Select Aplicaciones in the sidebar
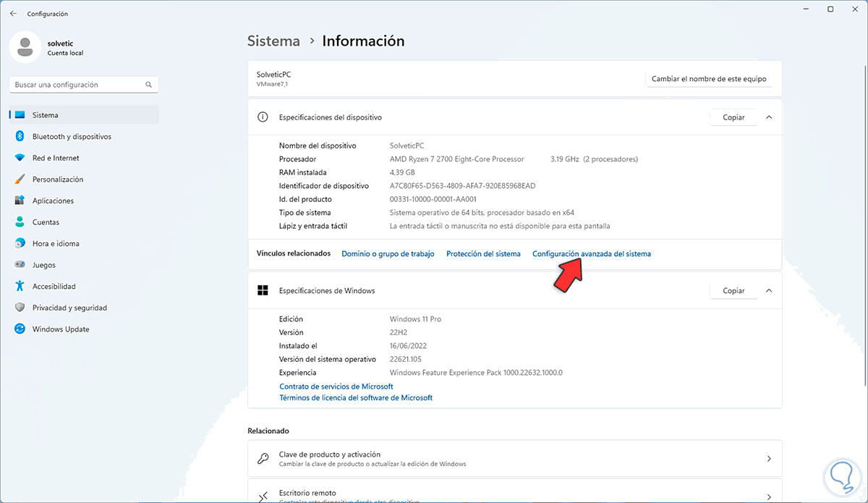Viewport: 868px width, 503px height. pos(84,200)
